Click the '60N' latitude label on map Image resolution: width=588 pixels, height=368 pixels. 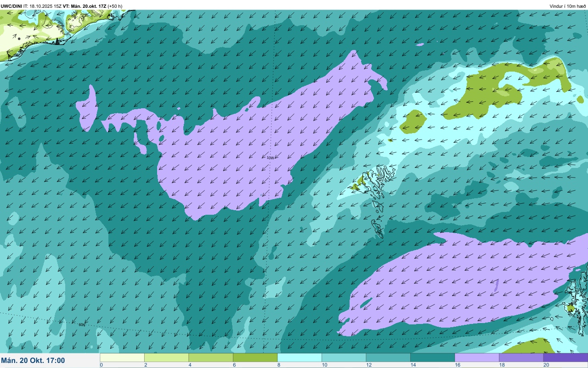pos(82,324)
